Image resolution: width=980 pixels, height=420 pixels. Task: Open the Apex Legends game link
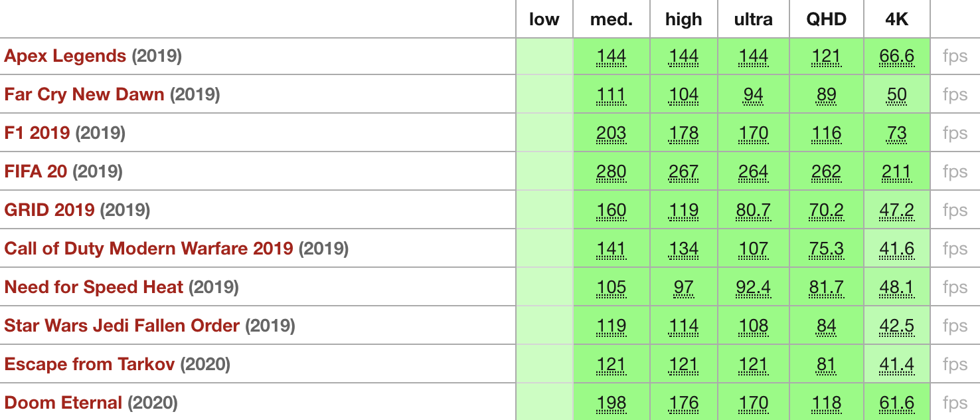click(x=65, y=56)
